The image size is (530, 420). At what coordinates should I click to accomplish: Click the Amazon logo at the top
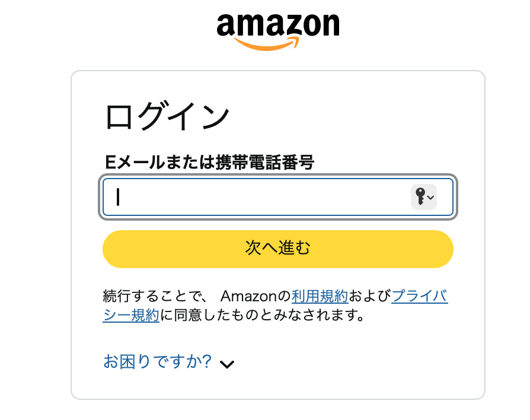point(277,30)
